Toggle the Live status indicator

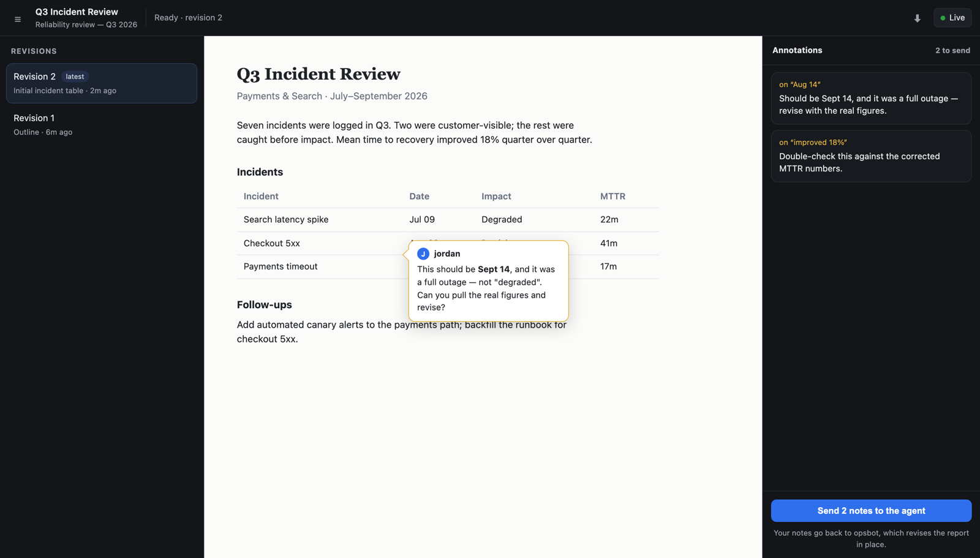952,18
